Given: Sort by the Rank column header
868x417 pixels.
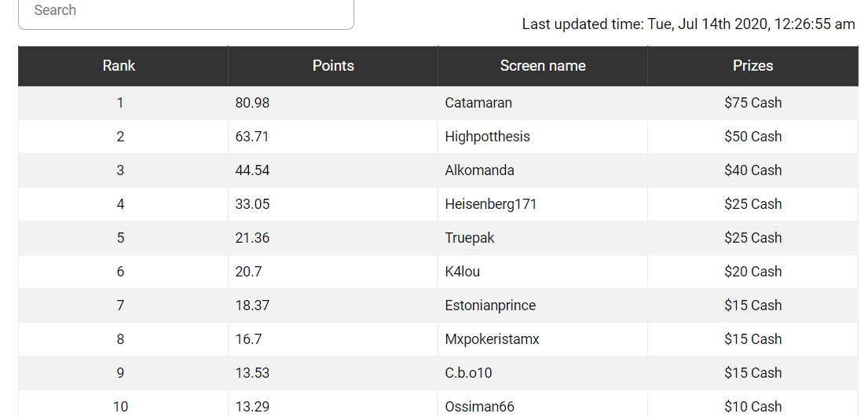Looking at the screenshot, I should [x=119, y=66].
